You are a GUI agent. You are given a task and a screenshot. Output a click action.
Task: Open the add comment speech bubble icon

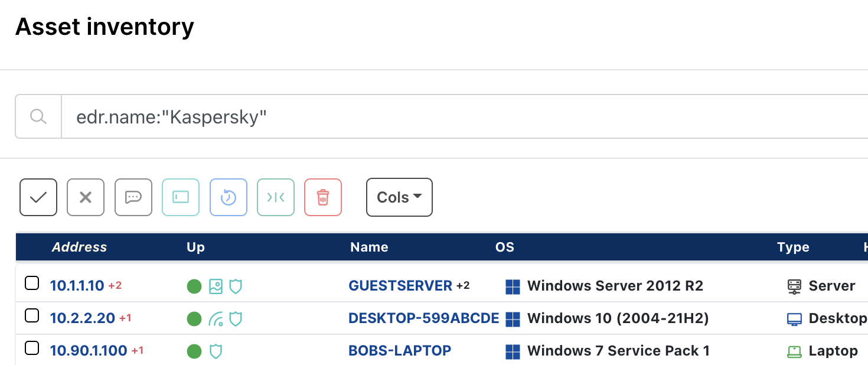pos(133,197)
